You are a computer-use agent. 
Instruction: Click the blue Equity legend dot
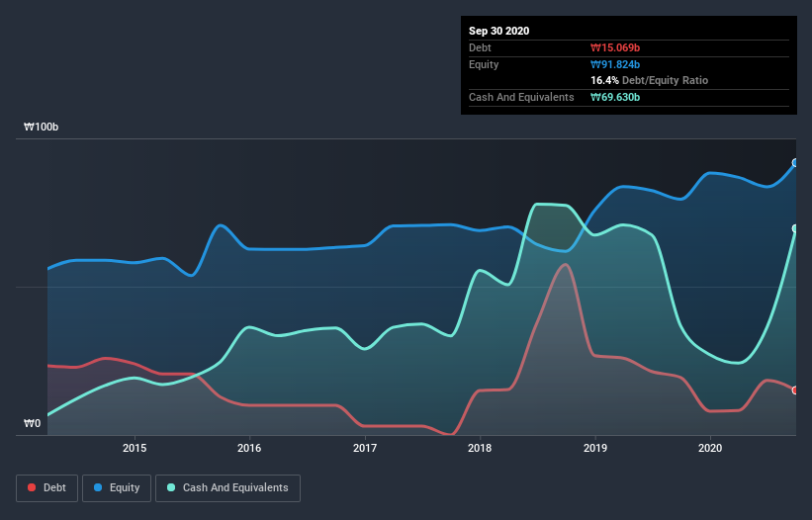[x=98, y=487]
